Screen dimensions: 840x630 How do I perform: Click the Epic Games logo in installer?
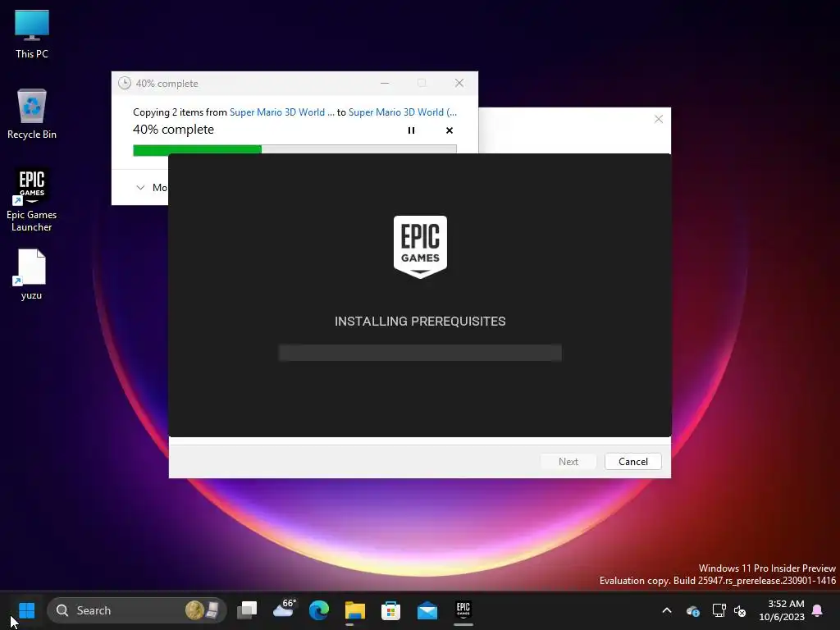[420, 247]
